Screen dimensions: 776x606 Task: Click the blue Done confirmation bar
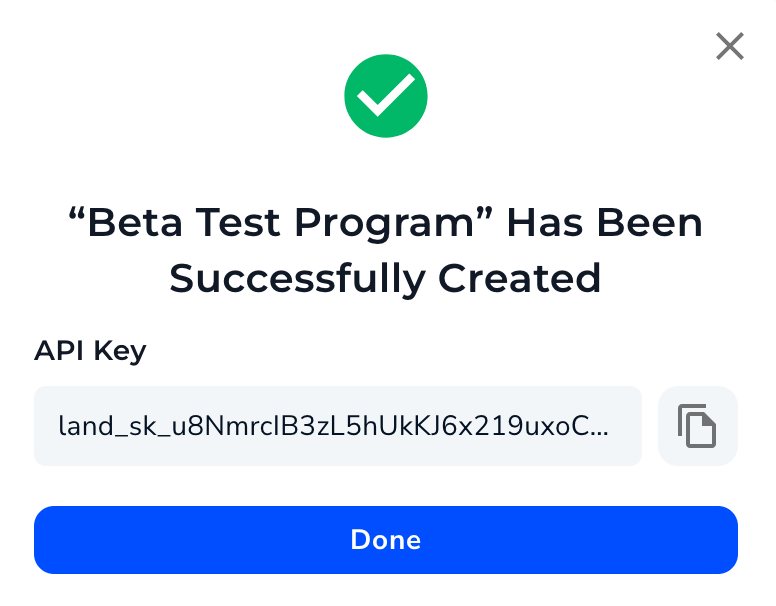point(386,540)
